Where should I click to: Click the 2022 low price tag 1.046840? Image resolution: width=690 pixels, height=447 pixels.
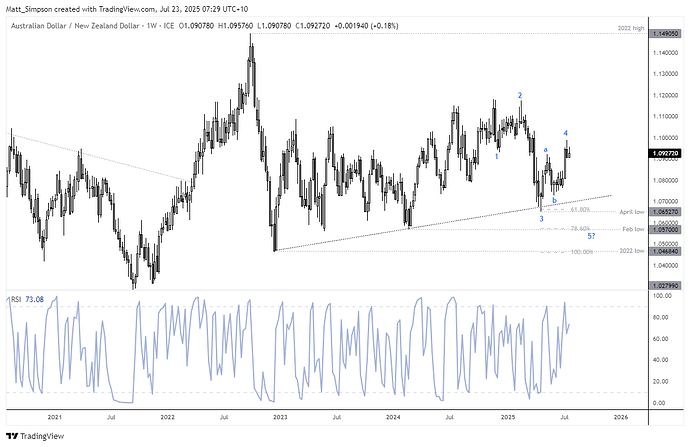(x=666, y=251)
